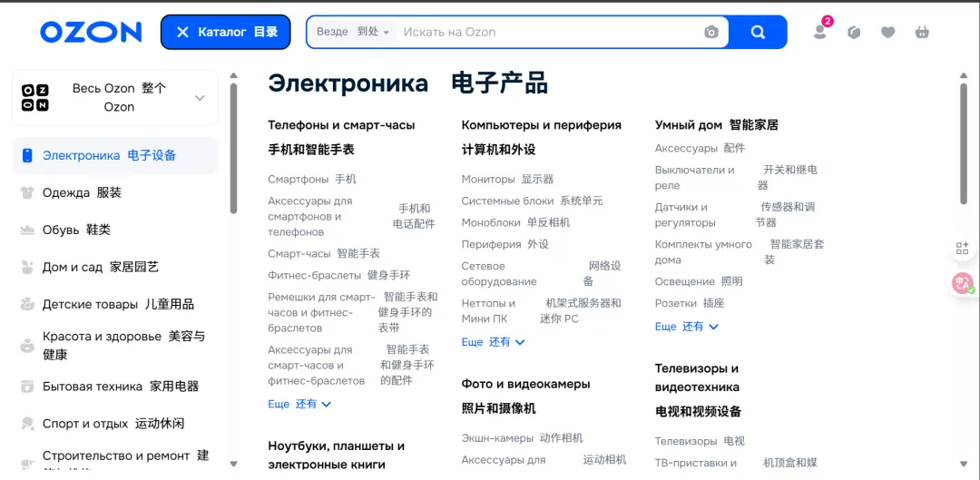Click the phone icon beside Электроника

coord(27,156)
